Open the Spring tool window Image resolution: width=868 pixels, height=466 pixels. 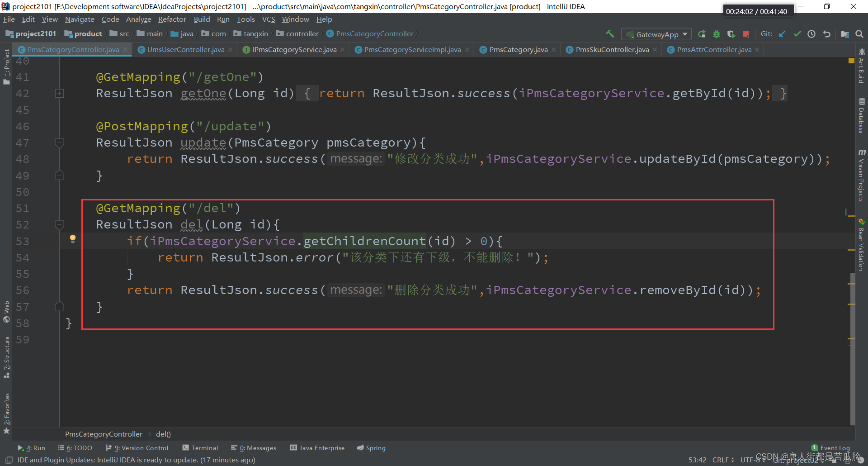pos(371,448)
